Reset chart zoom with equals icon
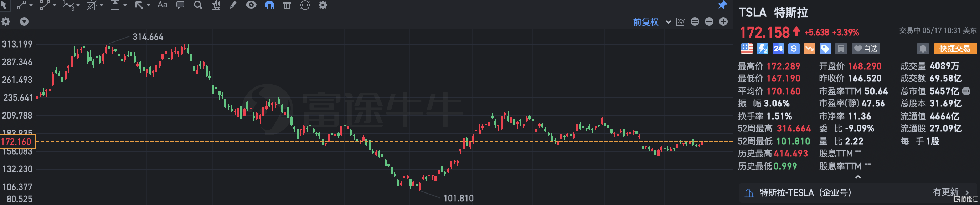 (695, 21)
